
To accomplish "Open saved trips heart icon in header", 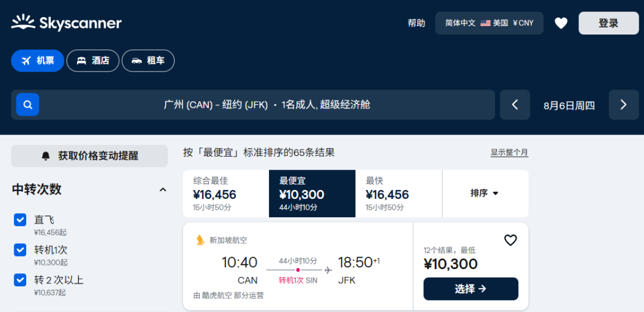I will click(x=561, y=23).
